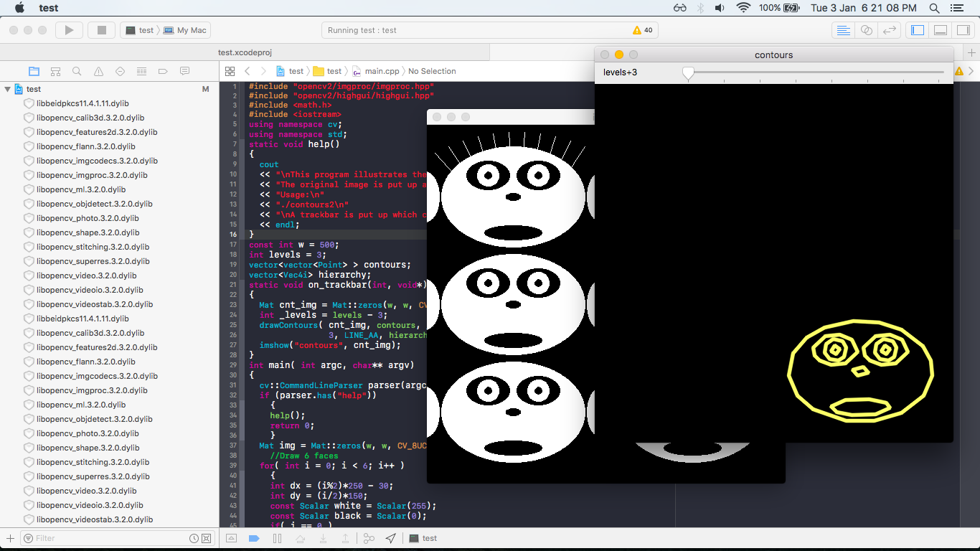Click the contours window title bar
Screen dimensions: 980x551
tap(774, 55)
